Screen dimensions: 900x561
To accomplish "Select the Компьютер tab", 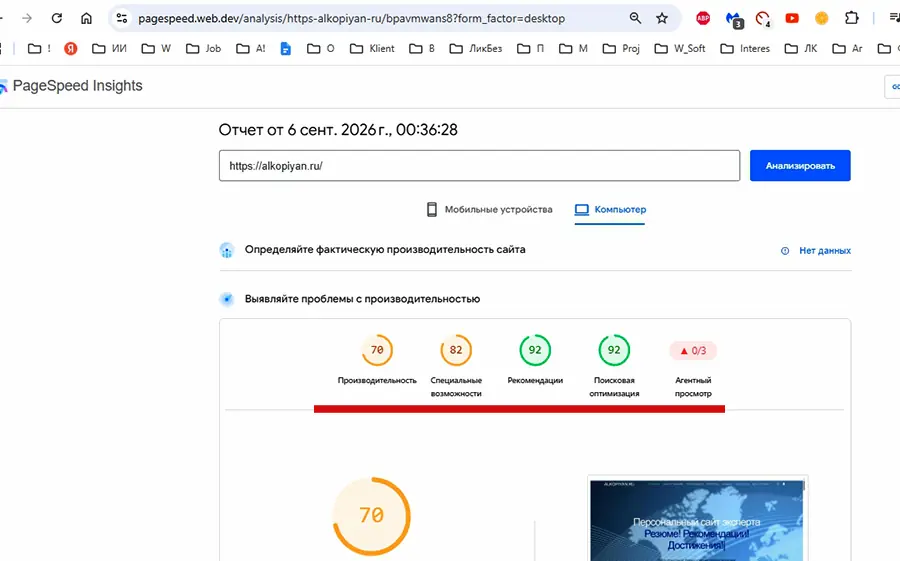I will click(x=610, y=210).
